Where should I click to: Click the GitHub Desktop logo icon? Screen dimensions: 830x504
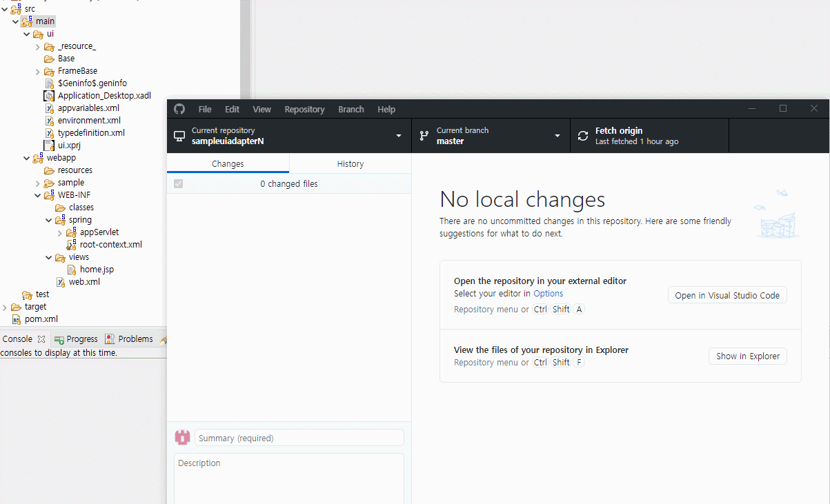point(179,109)
